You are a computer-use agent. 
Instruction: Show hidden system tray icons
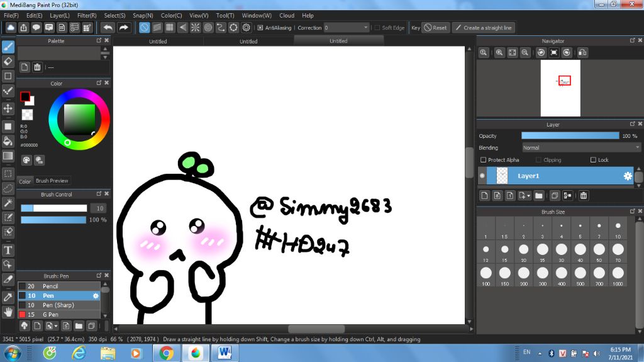[540, 353]
